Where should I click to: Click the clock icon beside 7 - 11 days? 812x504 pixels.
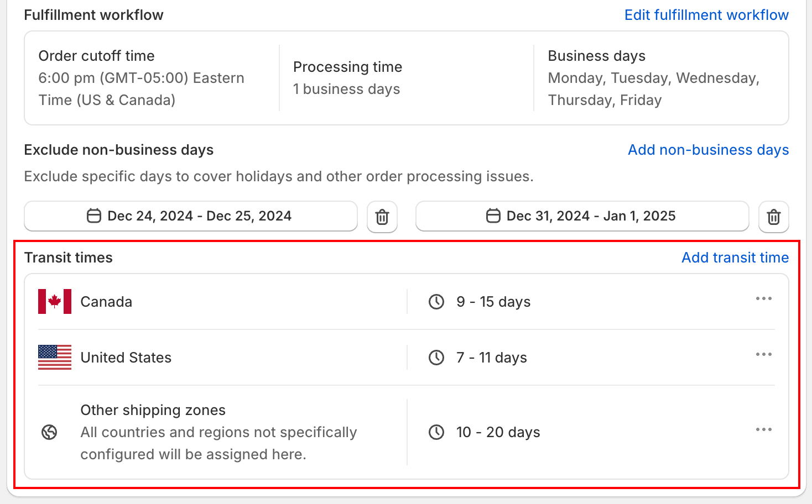(436, 358)
